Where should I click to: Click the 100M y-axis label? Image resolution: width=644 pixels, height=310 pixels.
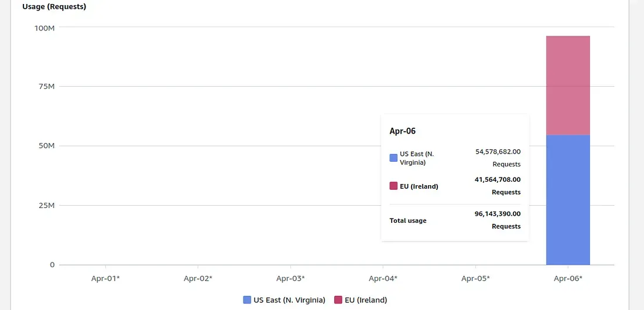(44, 28)
